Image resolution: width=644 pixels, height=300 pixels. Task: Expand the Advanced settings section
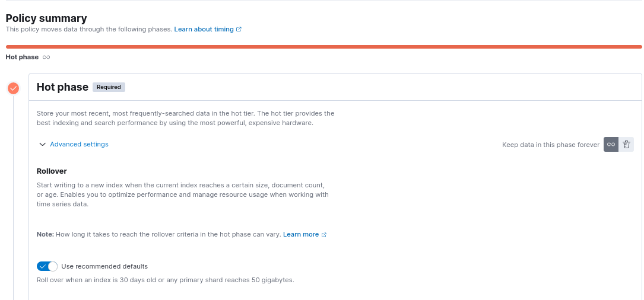click(79, 145)
